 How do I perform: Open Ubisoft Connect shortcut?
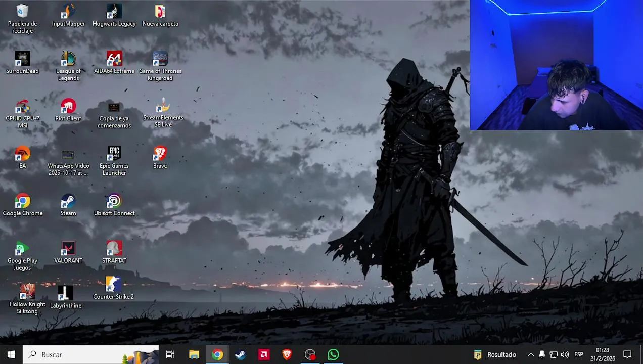pos(114,205)
